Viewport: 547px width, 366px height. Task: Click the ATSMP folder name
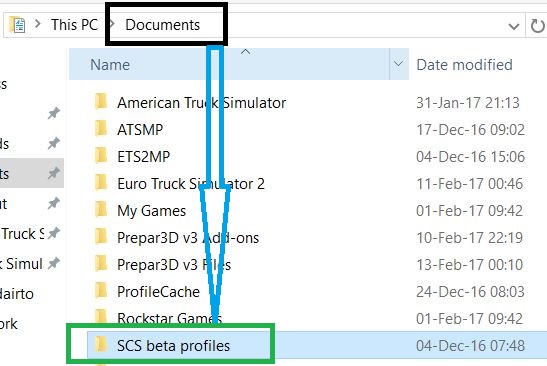(x=140, y=130)
